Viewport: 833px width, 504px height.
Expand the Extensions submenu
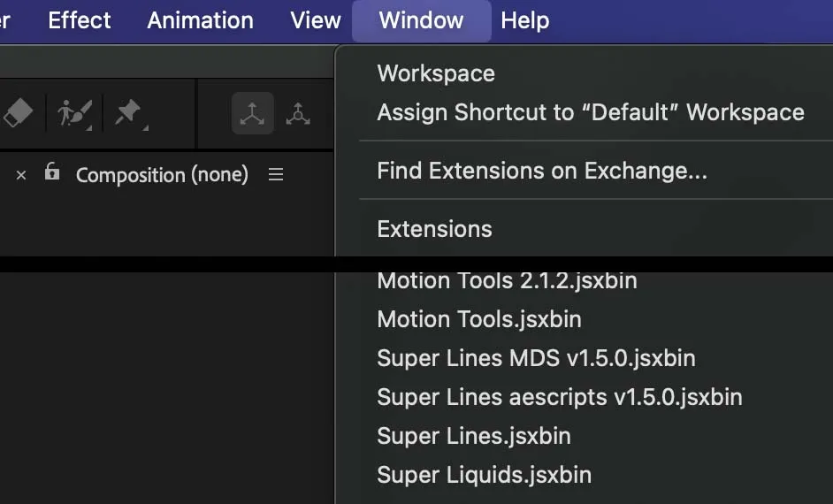[434, 229]
